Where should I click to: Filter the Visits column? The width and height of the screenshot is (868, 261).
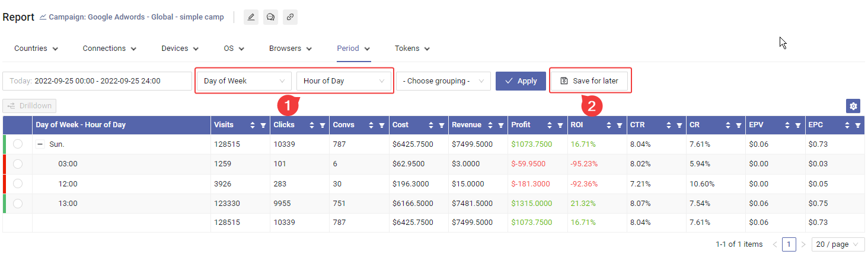(263, 125)
